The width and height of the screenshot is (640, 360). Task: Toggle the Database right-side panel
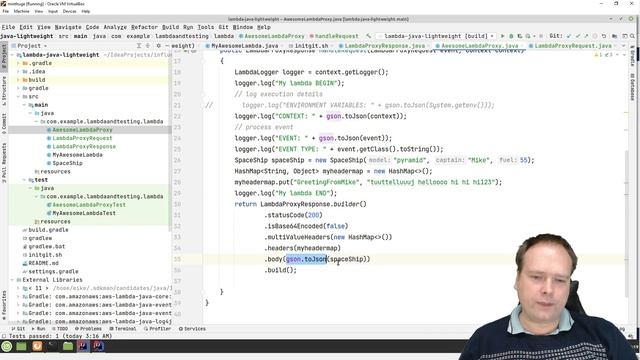632,87
